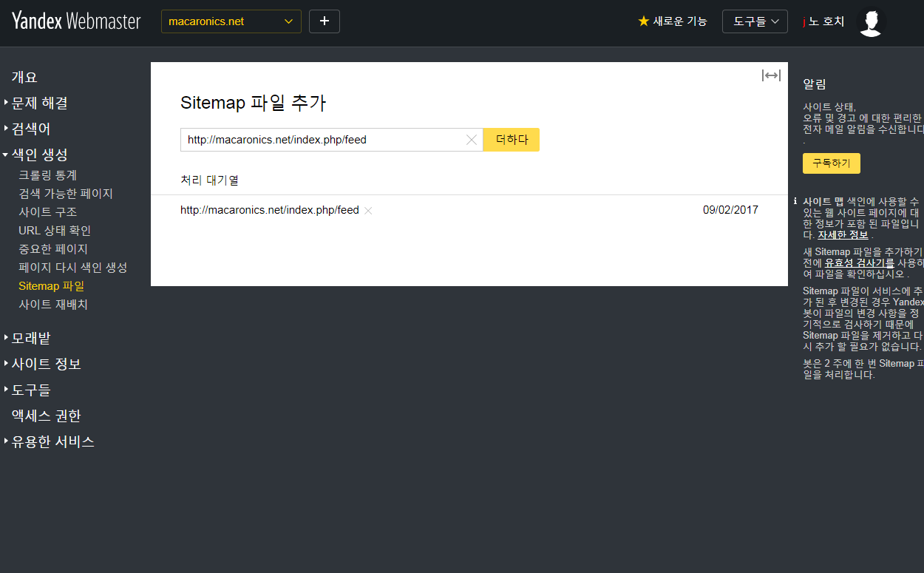Remove queued index.php/feed sitemap
Screen dimensions: 924x573
(368, 211)
